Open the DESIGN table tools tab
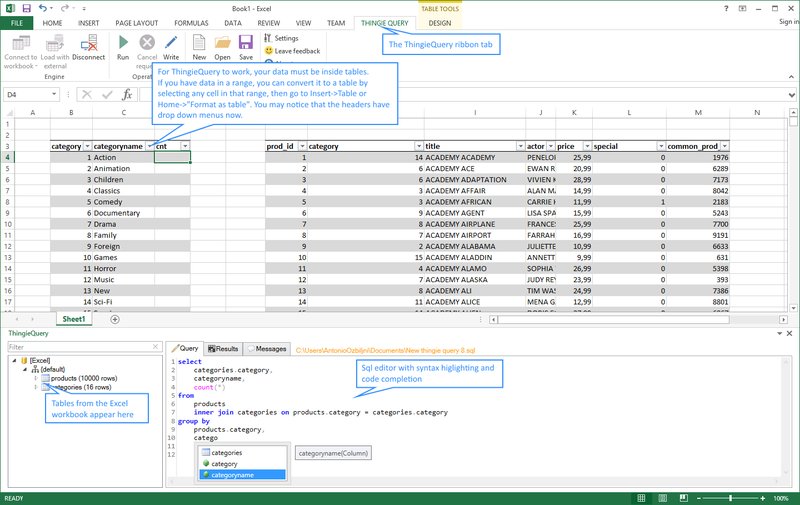Viewport: 800px width, 505px height. 440,23
